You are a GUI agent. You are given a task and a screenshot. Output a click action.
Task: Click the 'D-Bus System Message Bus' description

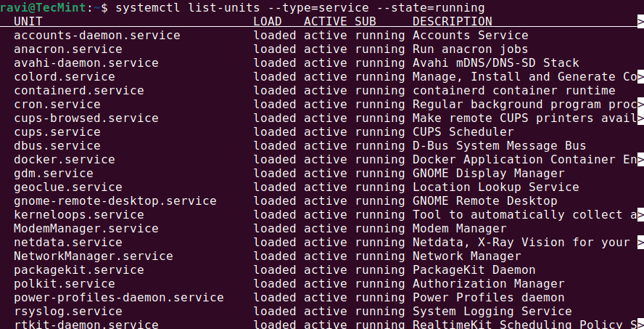(499, 146)
